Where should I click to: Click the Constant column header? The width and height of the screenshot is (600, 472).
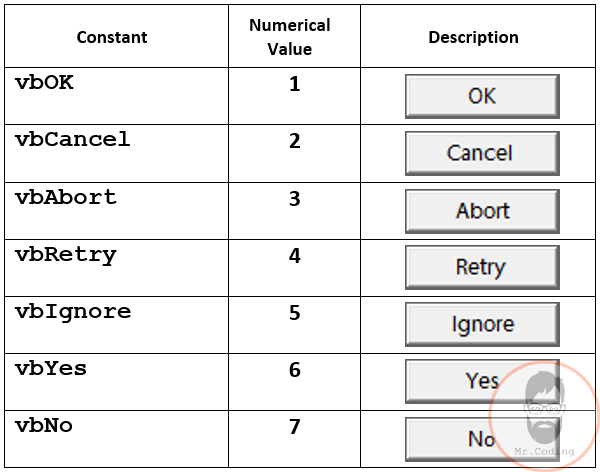coord(112,37)
